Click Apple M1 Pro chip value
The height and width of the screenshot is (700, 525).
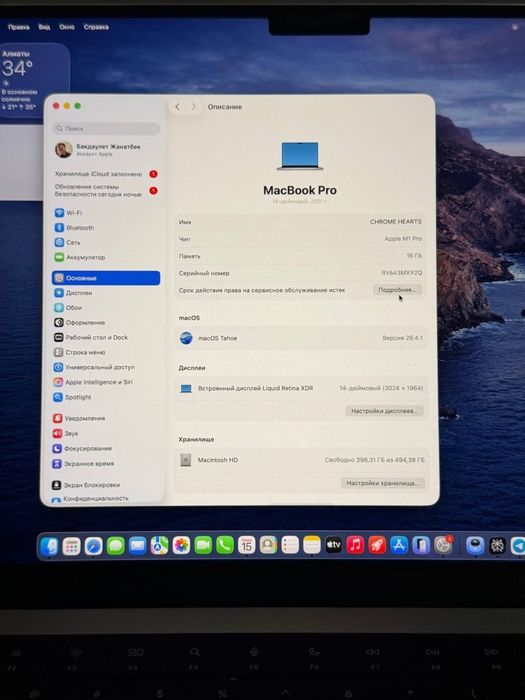pyautogui.click(x=403, y=239)
